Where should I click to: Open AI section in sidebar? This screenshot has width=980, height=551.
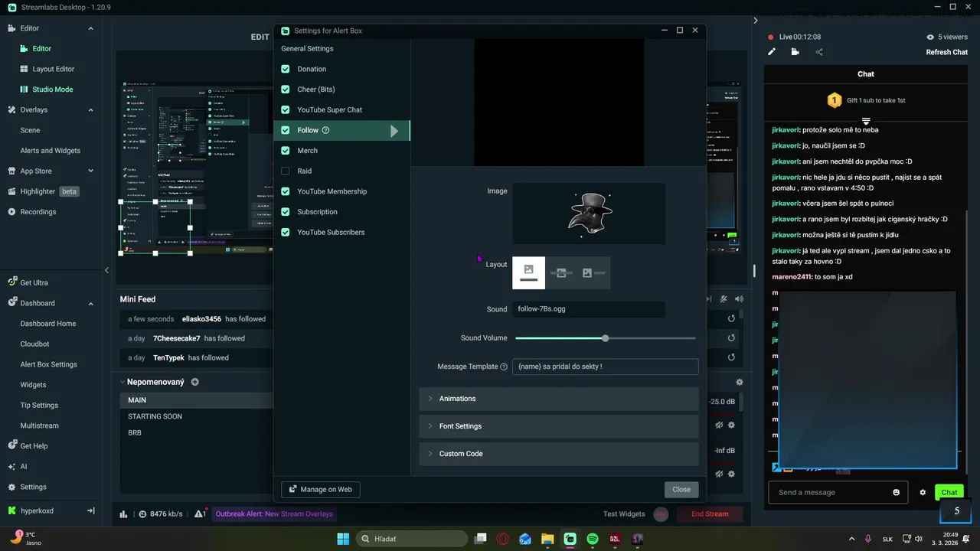[x=18, y=466]
